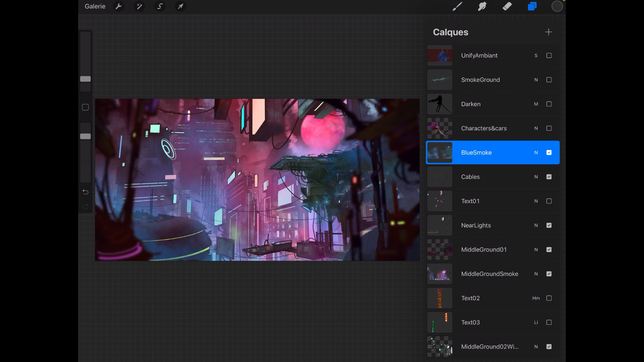Viewport: 644px width, 362px height.
Task: Open MiddleGroundSmoke blend mode N
Action: (536, 274)
